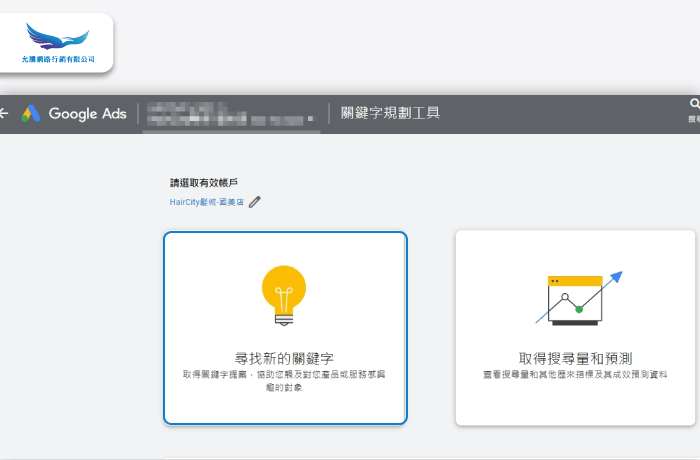700x460 pixels.
Task: Click the back arrow in header
Action: (x=4, y=114)
